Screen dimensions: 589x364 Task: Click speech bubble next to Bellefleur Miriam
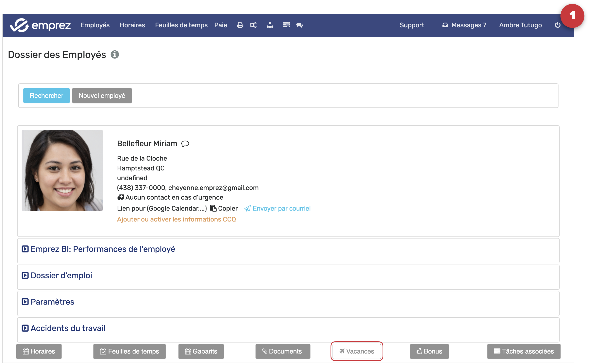tap(185, 144)
